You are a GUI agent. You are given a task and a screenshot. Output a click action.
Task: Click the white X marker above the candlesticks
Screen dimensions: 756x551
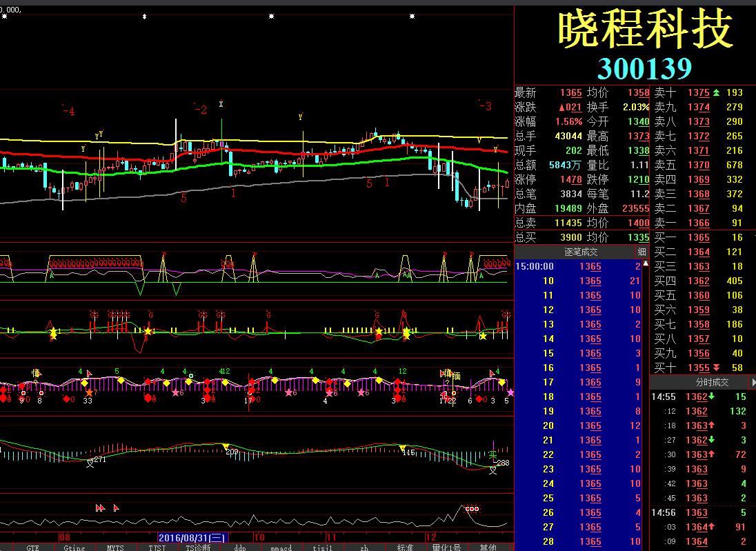click(221, 103)
